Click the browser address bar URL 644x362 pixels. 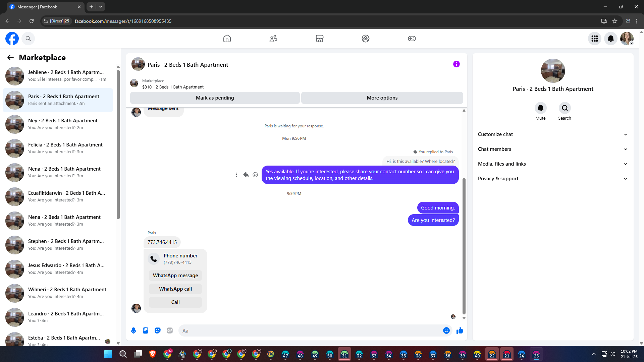[x=123, y=21]
